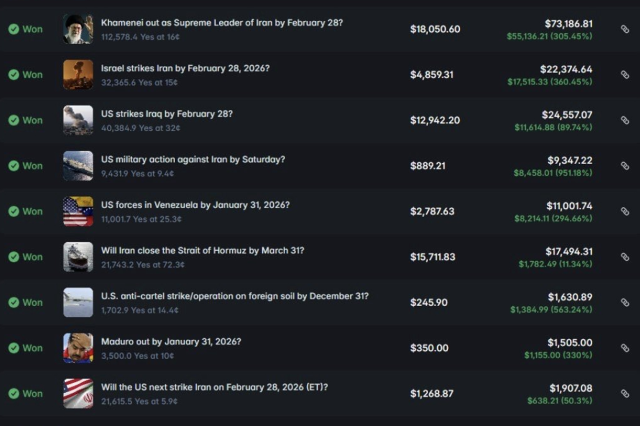The height and width of the screenshot is (426, 640).
Task: Copy link for Strait of Hormuz market
Action: point(625,257)
